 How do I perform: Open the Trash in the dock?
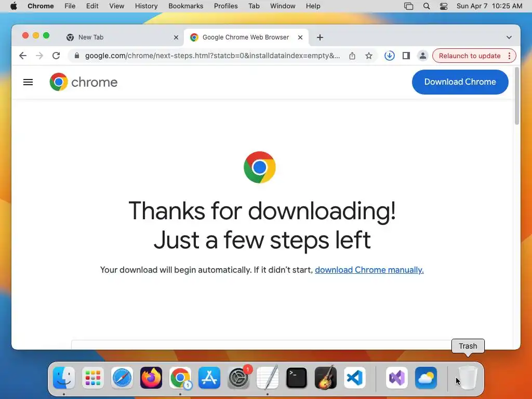point(468,378)
